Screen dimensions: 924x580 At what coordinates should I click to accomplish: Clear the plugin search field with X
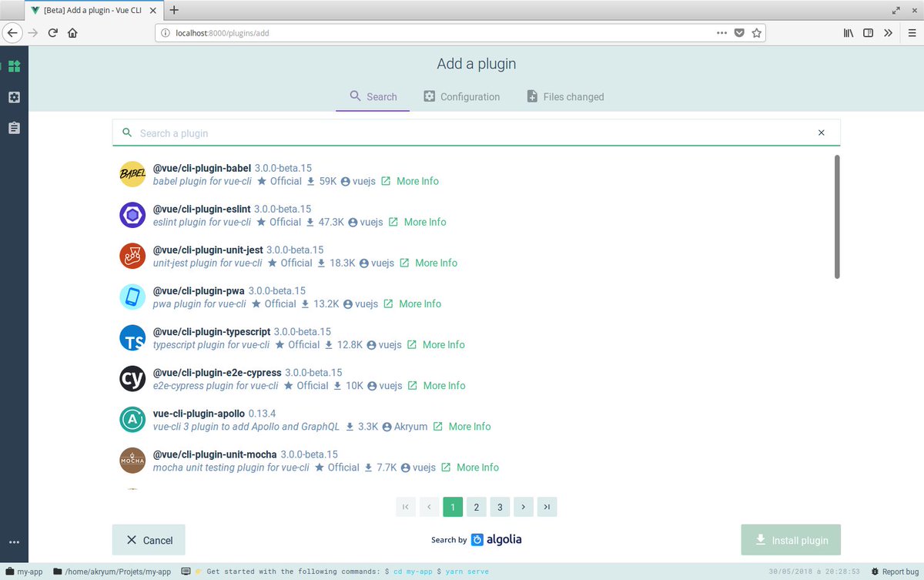[821, 132]
